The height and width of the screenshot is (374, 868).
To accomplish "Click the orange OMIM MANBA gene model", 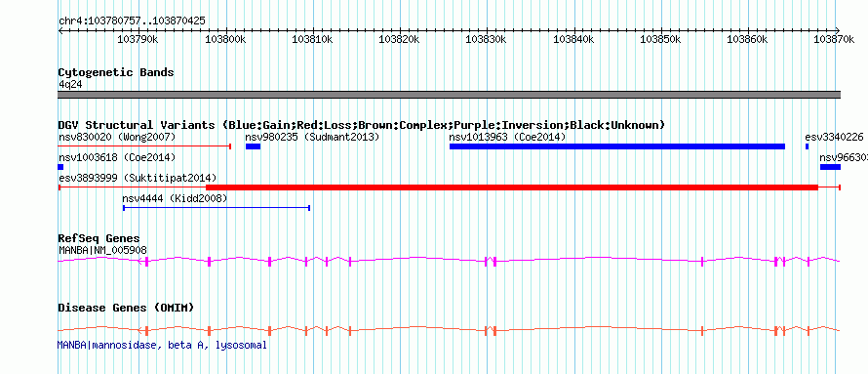I will click(x=450, y=330).
